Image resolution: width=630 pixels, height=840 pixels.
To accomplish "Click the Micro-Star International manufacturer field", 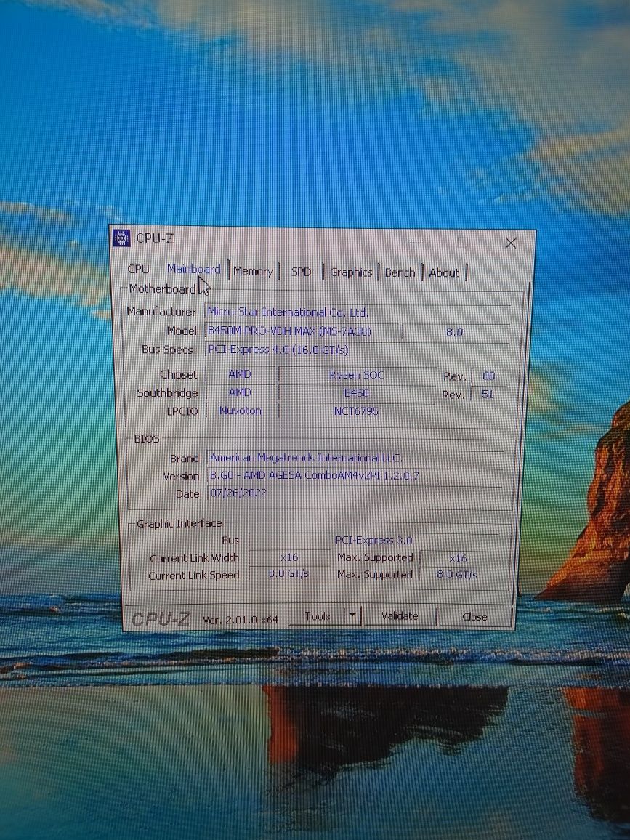I will 358,312.
